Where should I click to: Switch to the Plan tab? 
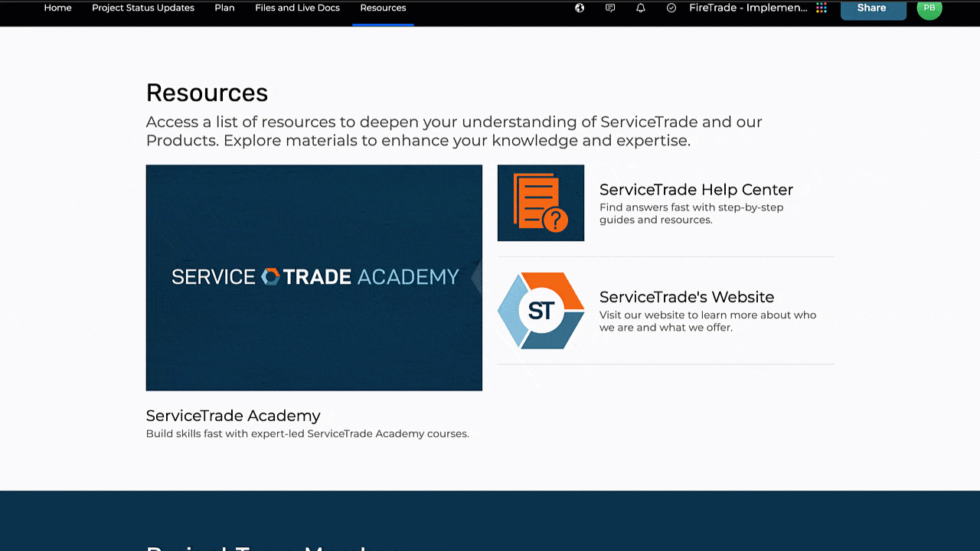point(224,8)
